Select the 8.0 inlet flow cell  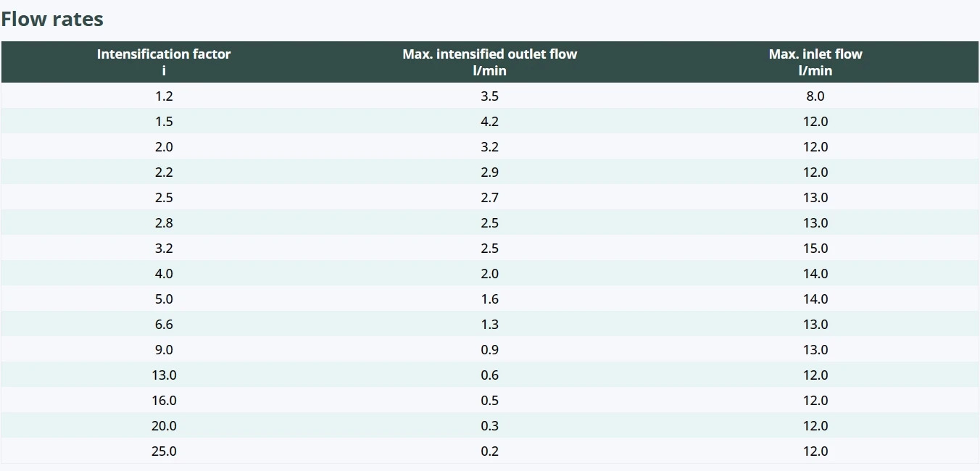(x=815, y=96)
